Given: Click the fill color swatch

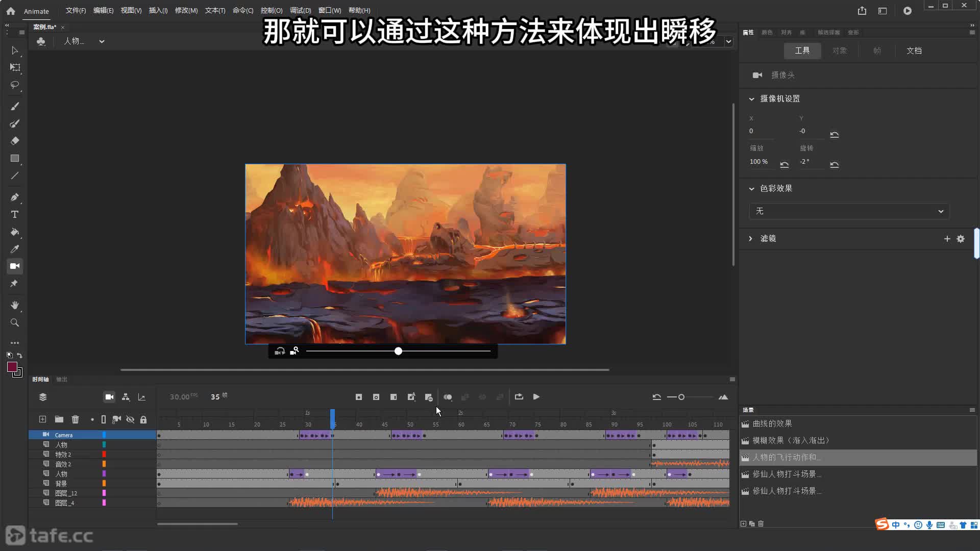Looking at the screenshot, I should click(12, 367).
